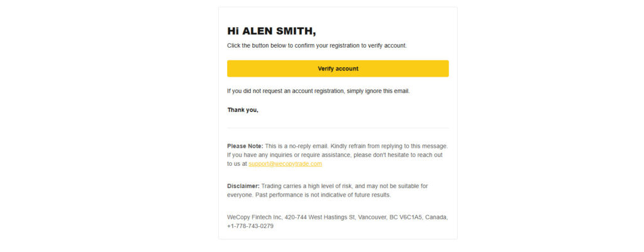This screenshot has height=252, width=644.
Task: Click the confirm registration instruction sentence
Action: tap(317, 46)
